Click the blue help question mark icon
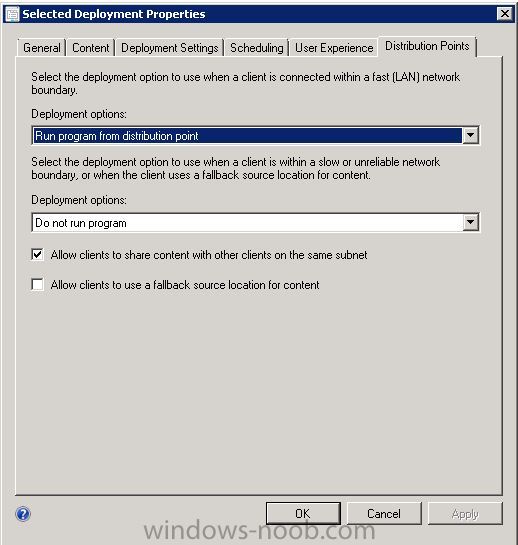This screenshot has height=545, width=518. tap(23, 514)
